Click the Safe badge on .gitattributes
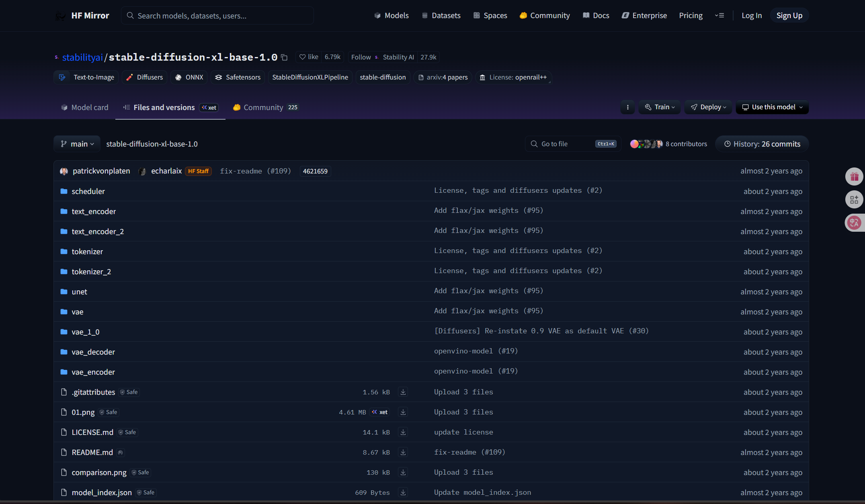Image resolution: width=865 pixels, height=504 pixels. tap(129, 392)
